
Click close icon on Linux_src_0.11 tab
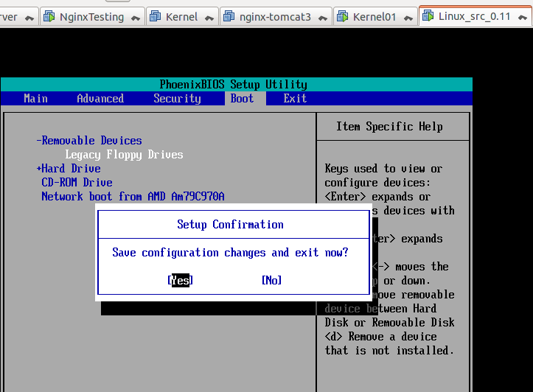[523, 18]
